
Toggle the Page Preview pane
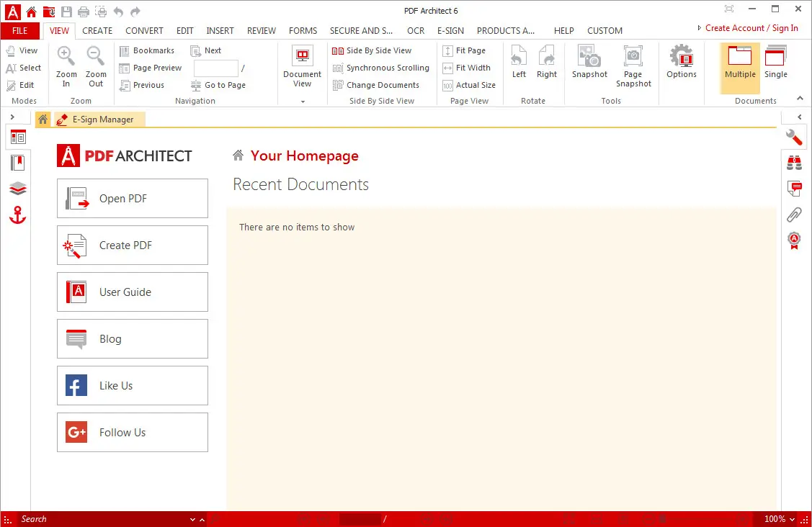151,68
